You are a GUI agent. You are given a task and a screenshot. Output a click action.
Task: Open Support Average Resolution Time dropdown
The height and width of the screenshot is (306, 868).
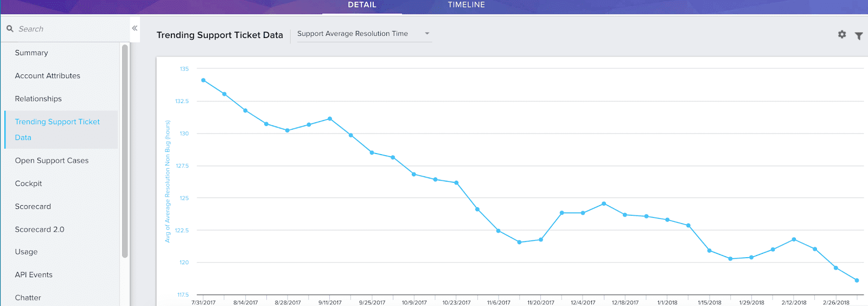point(358,34)
